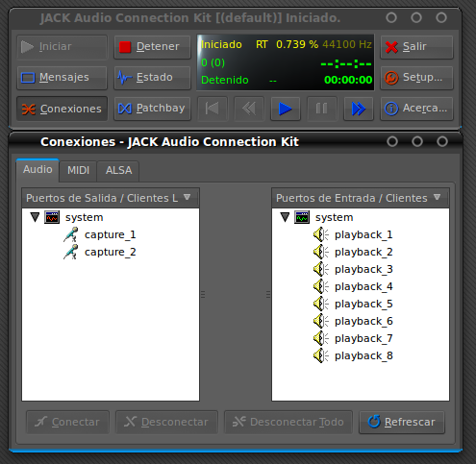The width and height of the screenshot is (476, 464).
Task: Switch to the MIDI tab
Action: [x=78, y=170]
